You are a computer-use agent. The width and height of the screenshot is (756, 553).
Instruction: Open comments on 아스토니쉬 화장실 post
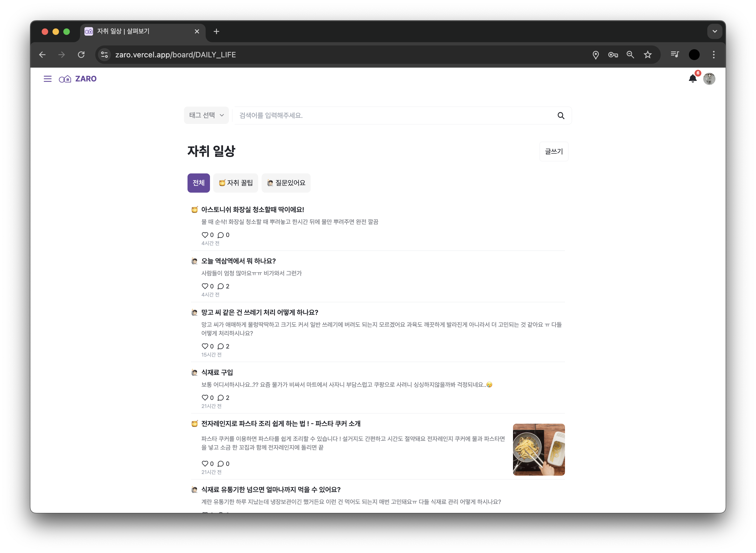(x=221, y=235)
